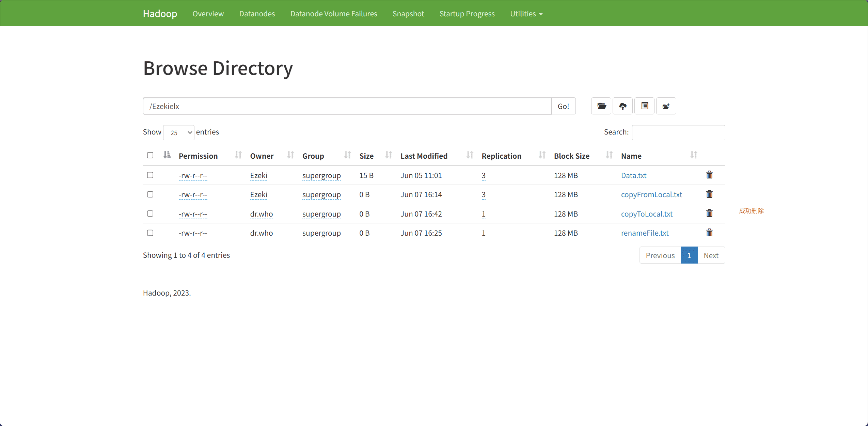
Task: Click trash icon for copyToLocal.txt
Action: click(x=709, y=213)
